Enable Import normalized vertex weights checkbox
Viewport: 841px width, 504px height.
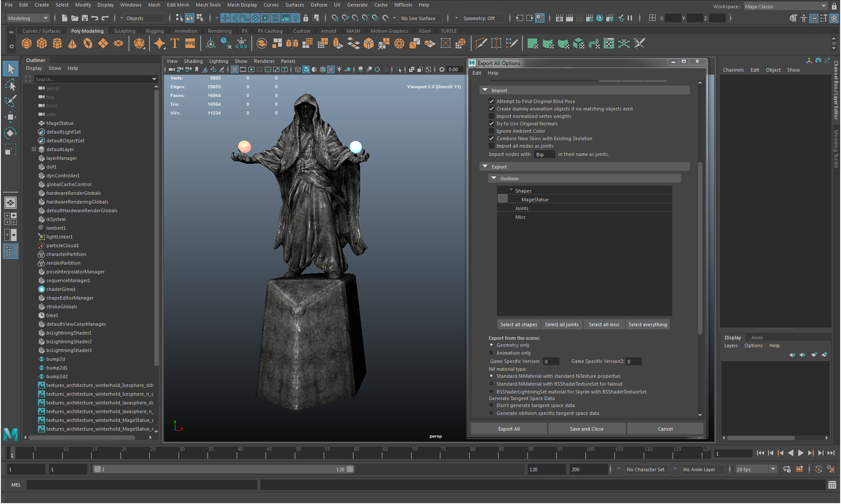click(492, 116)
